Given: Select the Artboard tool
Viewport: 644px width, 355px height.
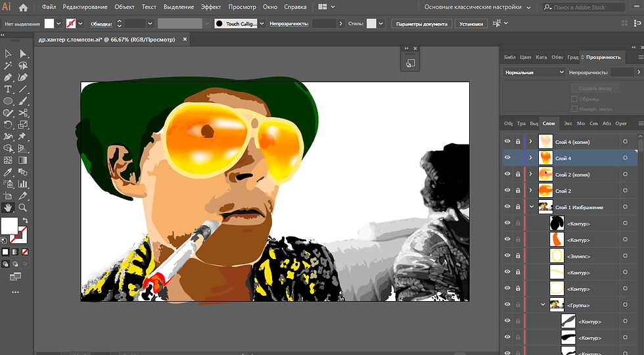Looking at the screenshot, I should pos(8,196).
